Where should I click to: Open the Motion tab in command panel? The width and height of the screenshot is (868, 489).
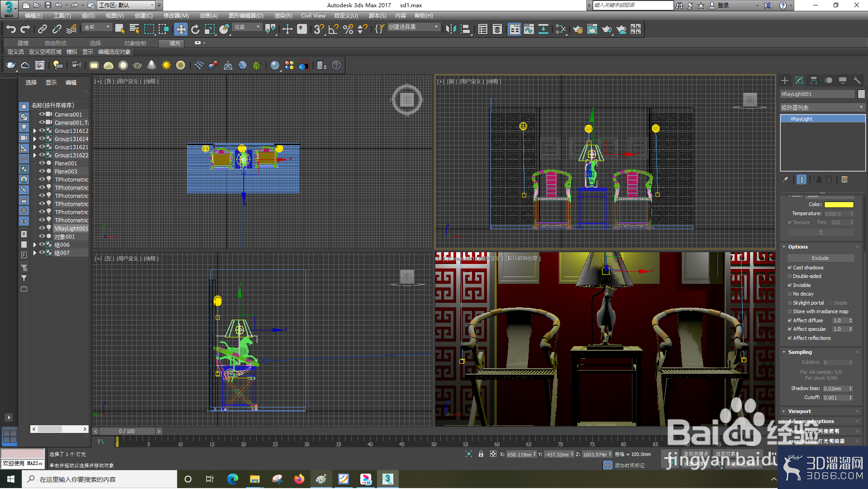[x=828, y=80]
